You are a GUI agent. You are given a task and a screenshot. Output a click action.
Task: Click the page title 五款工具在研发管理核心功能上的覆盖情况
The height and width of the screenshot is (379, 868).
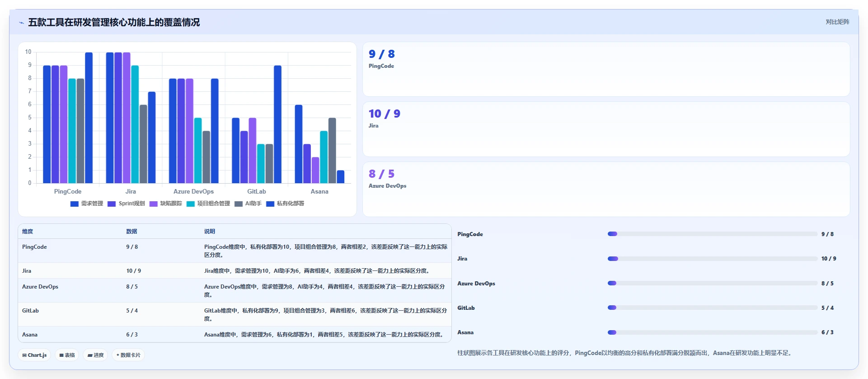tap(114, 23)
